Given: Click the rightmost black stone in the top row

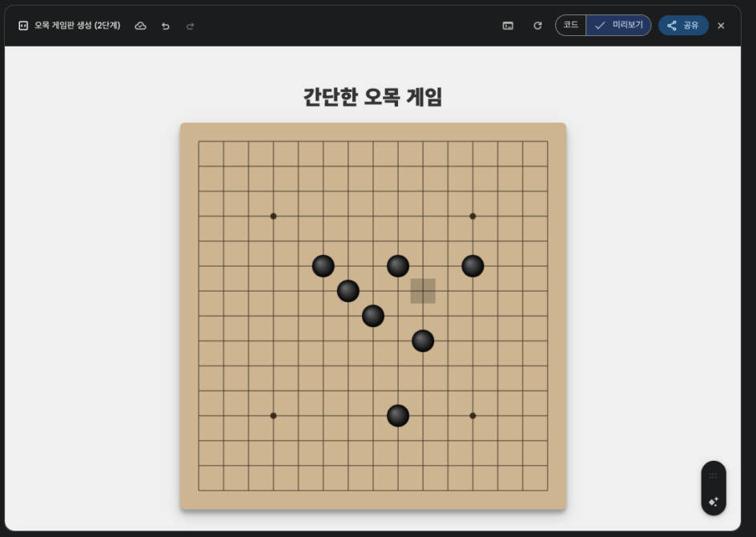Looking at the screenshot, I should point(472,266).
